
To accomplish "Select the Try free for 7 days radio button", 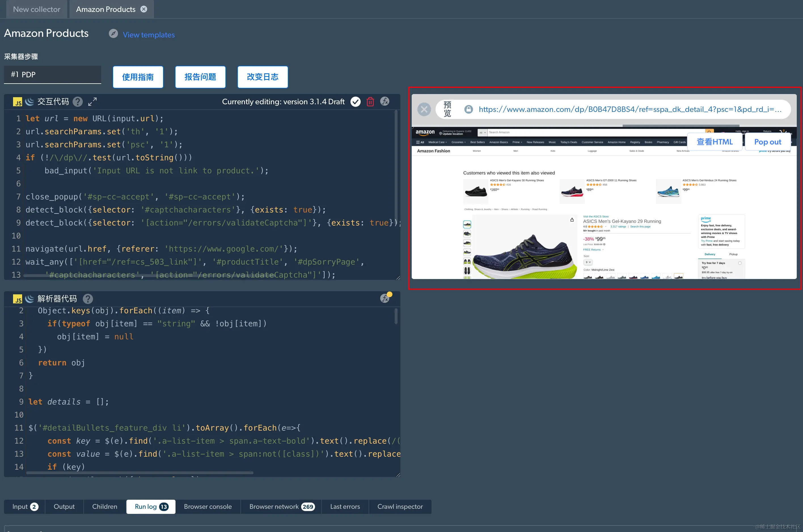I will (x=740, y=263).
